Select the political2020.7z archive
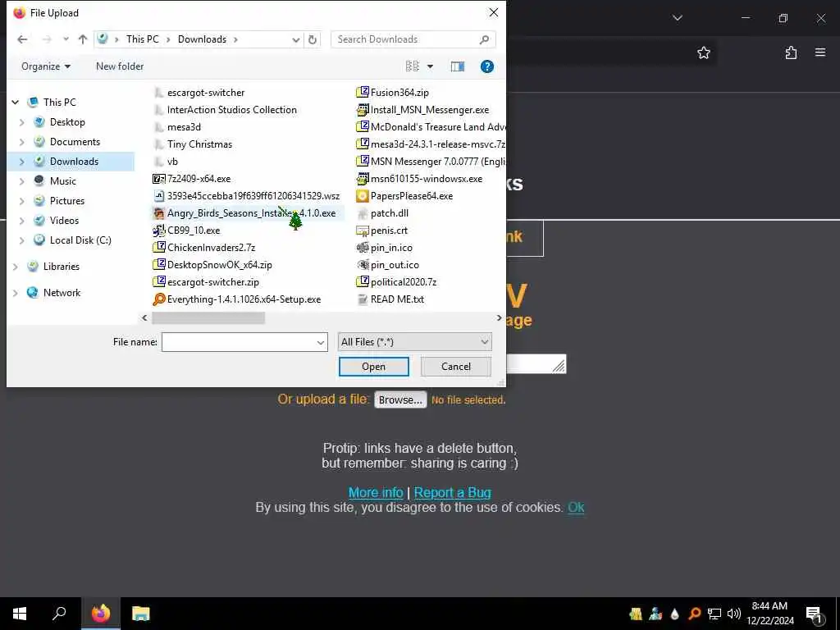The image size is (840, 630). point(396,282)
